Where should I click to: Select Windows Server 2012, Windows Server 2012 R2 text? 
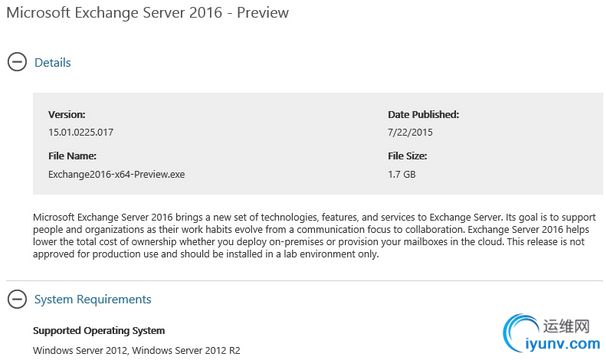coord(136,350)
